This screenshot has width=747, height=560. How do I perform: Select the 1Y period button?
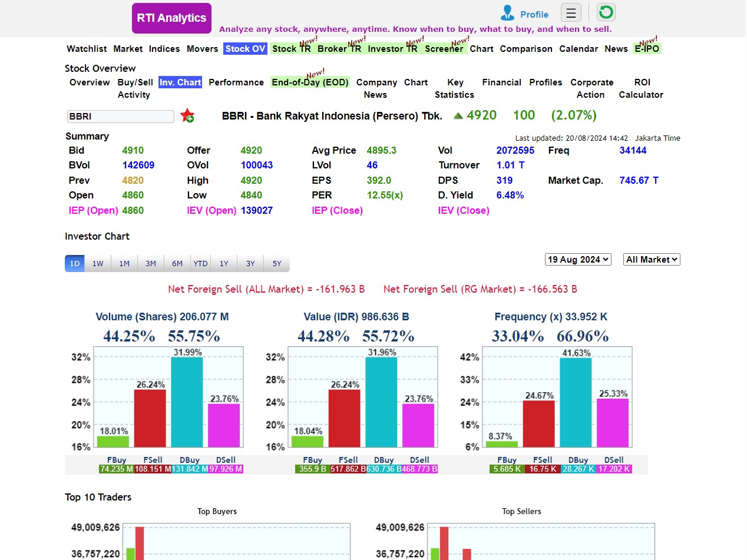pyautogui.click(x=224, y=263)
